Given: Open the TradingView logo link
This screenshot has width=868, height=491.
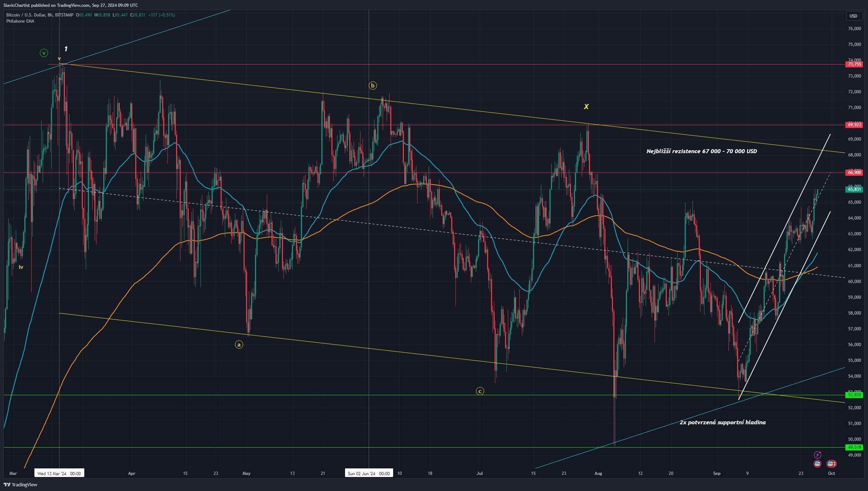Looking at the screenshot, I should tap(20, 485).
